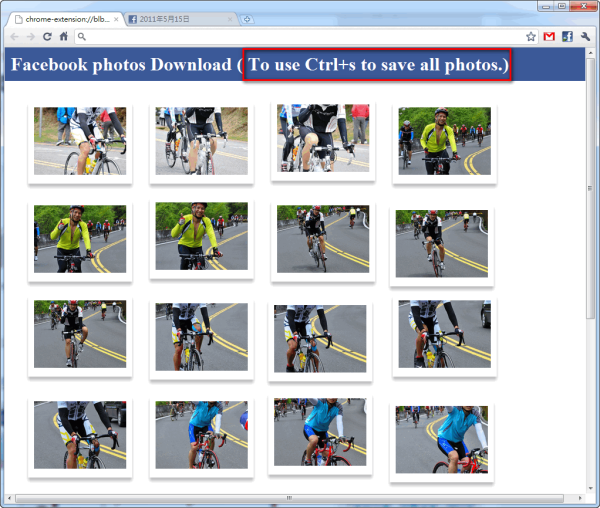Click the address bar input field
600x508 pixels.
(298, 37)
